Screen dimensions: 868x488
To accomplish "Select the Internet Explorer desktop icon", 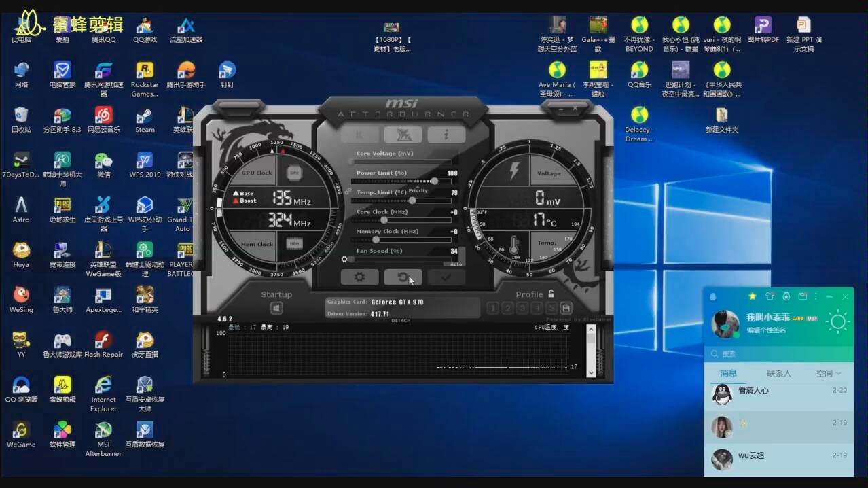I will (x=103, y=394).
